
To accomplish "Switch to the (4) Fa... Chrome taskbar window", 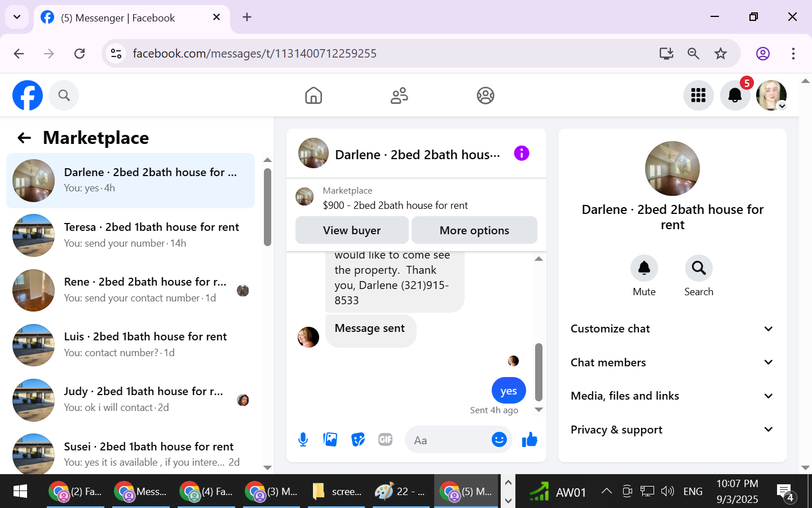I will click(x=206, y=492).
